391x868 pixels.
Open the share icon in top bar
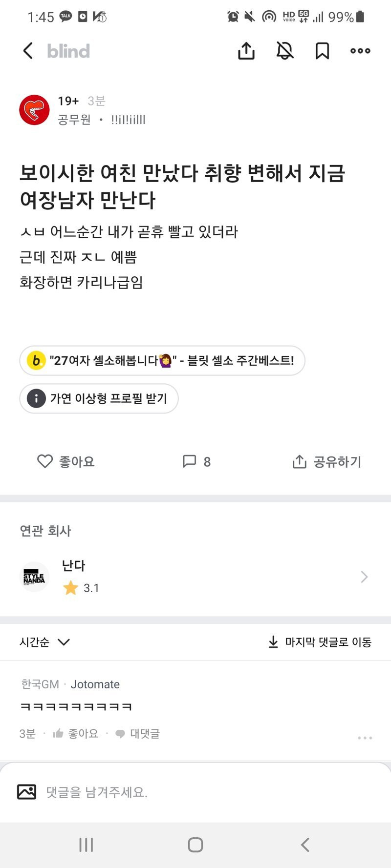tap(246, 51)
